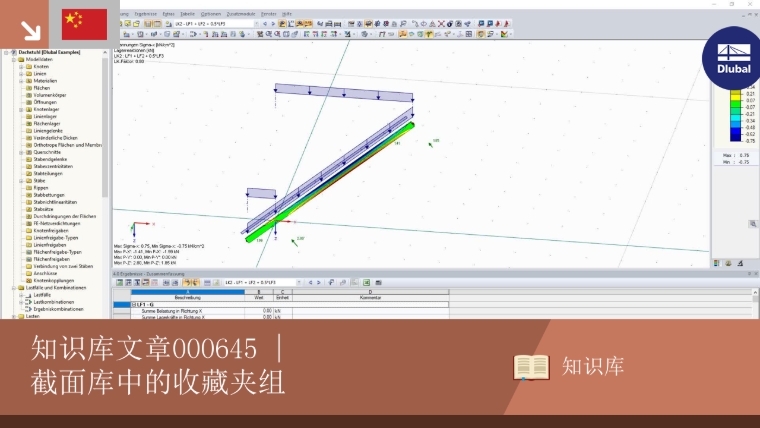
Task: Click the red X delete icon in toolbar
Action: coord(441,23)
